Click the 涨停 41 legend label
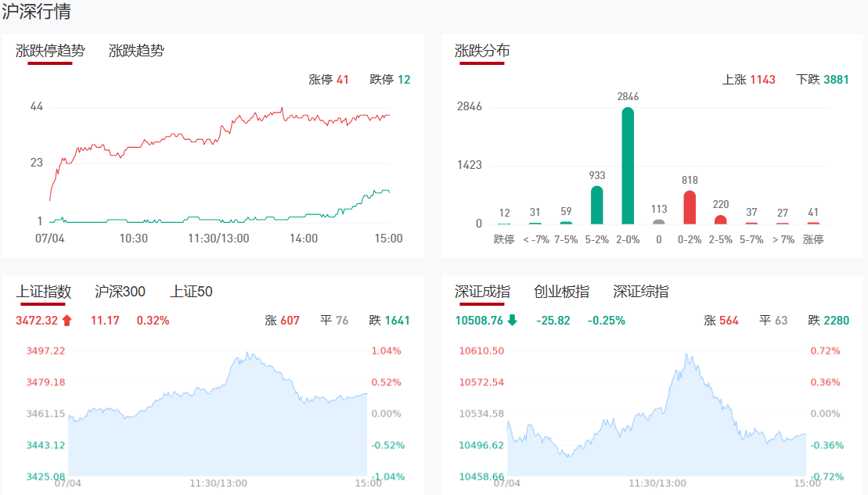The width and height of the screenshot is (868, 495). pos(329,80)
